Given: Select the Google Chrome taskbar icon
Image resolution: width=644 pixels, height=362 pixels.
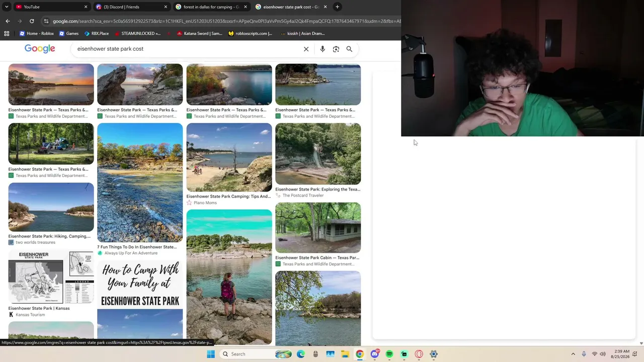Looking at the screenshot, I should tap(360, 354).
